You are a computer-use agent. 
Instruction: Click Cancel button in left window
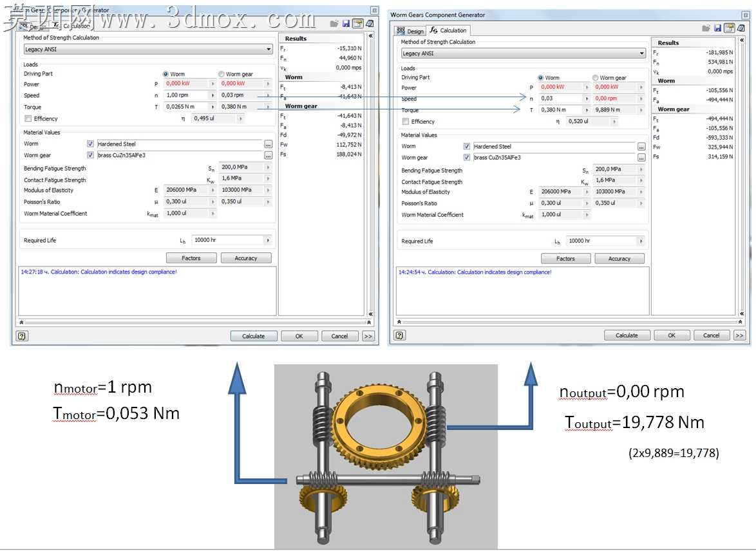point(340,336)
